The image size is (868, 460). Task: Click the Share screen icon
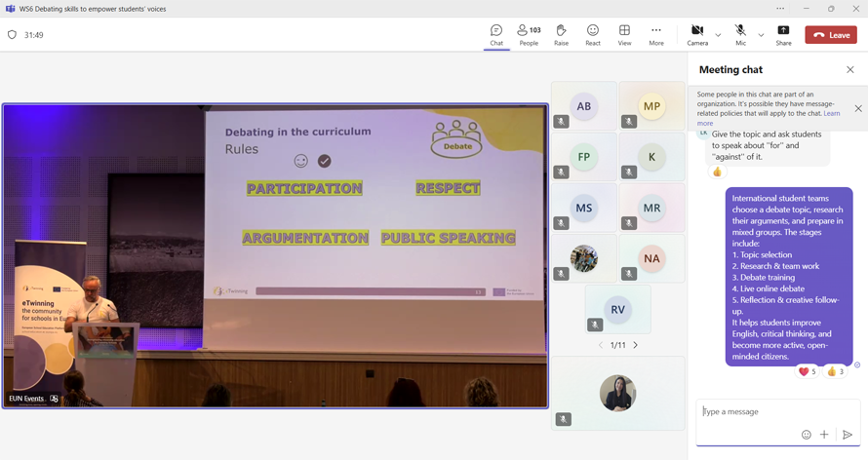coord(783,35)
